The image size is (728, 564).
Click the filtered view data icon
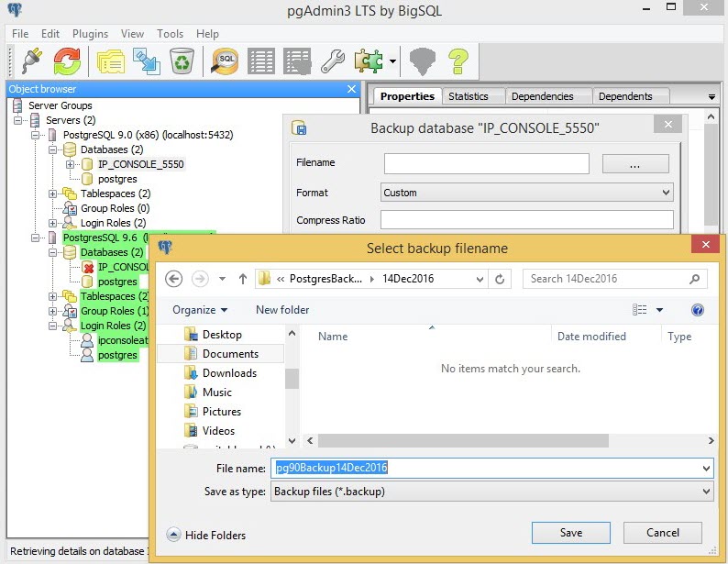(297, 61)
